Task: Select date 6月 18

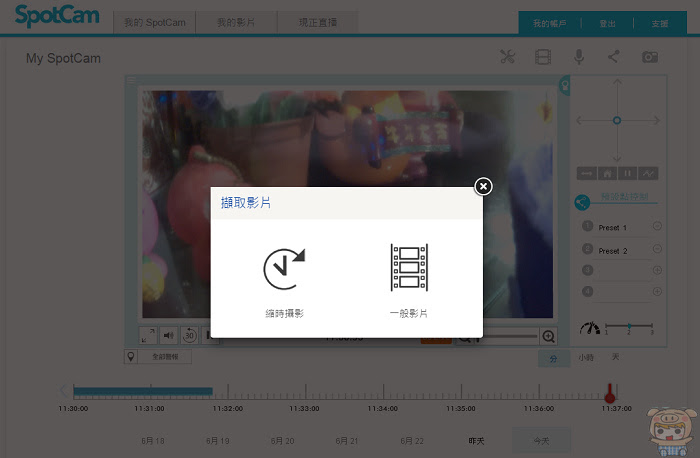Action: [x=153, y=441]
